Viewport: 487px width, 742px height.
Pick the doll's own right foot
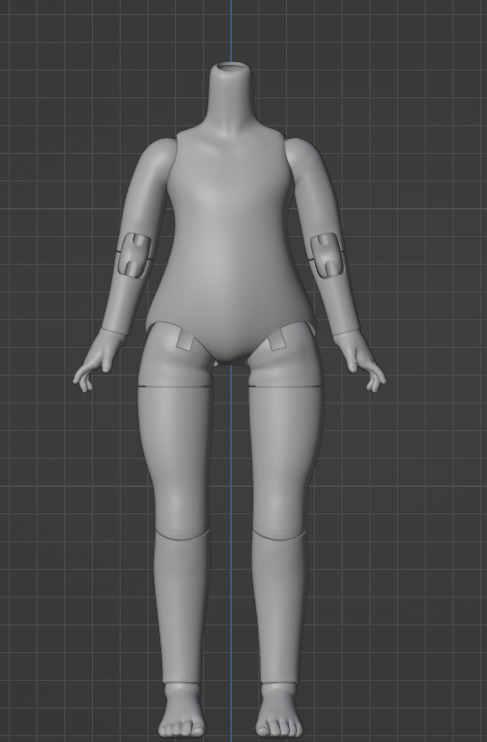point(182,710)
